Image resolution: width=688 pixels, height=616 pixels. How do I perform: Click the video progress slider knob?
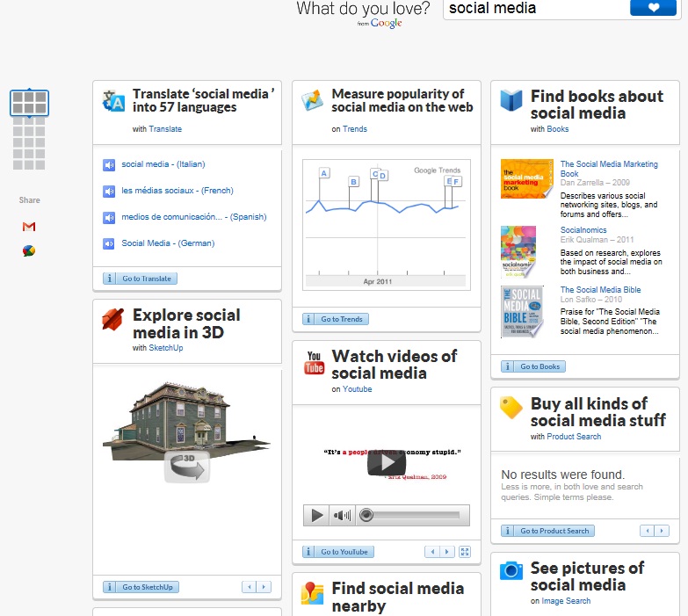coord(366,515)
